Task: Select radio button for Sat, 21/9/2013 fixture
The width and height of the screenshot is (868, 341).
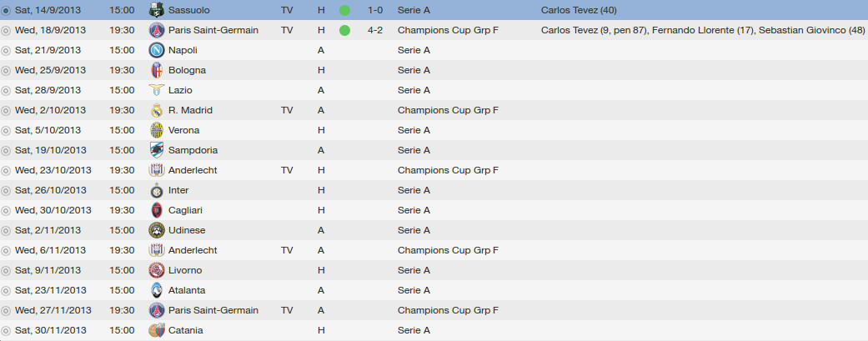Action: (x=7, y=50)
